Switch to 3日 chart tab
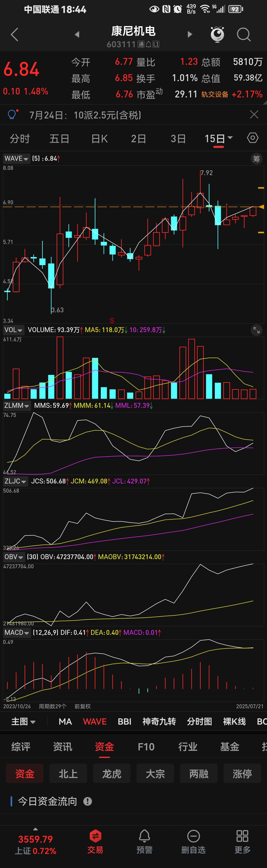This screenshot has height=868, width=267. pyautogui.click(x=178, y=138)
